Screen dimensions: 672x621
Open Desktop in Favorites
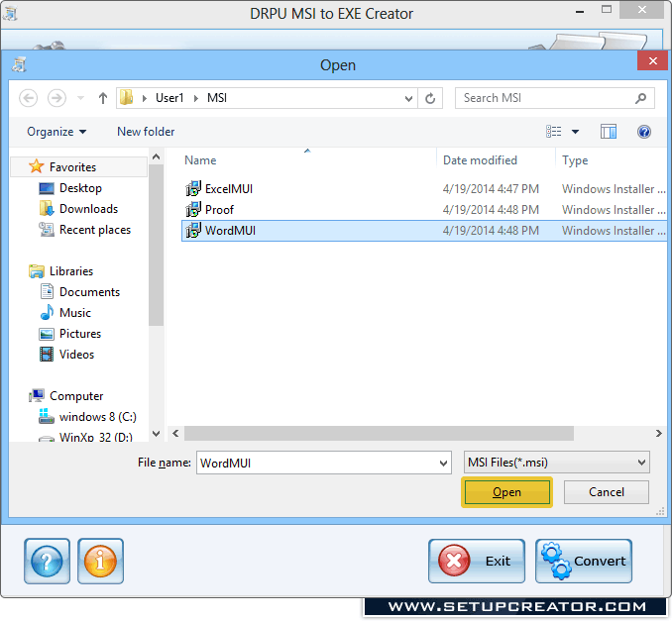pyautogui.click(x=80, y=188)
